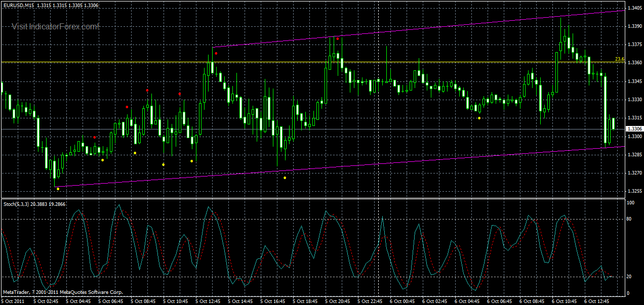Click the current price tag 1.3306
Screen dimensions: 644x305
634,128
